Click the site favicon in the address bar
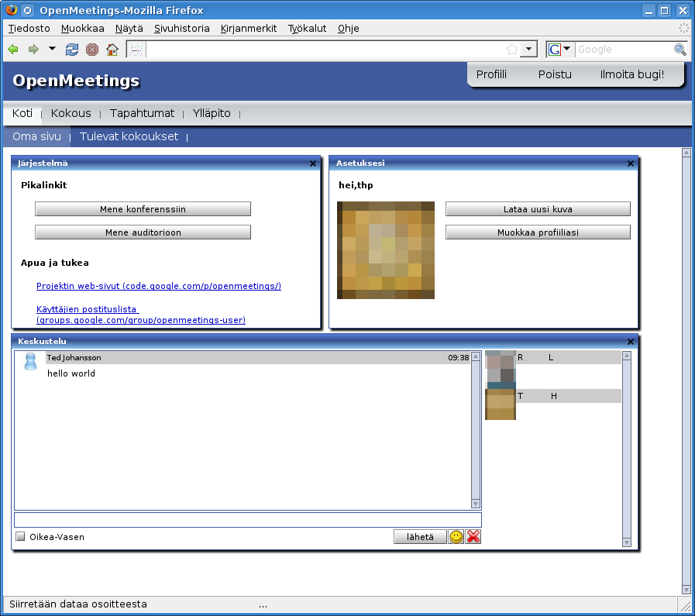This screenshot has width=695, height=616. (136, 49)
